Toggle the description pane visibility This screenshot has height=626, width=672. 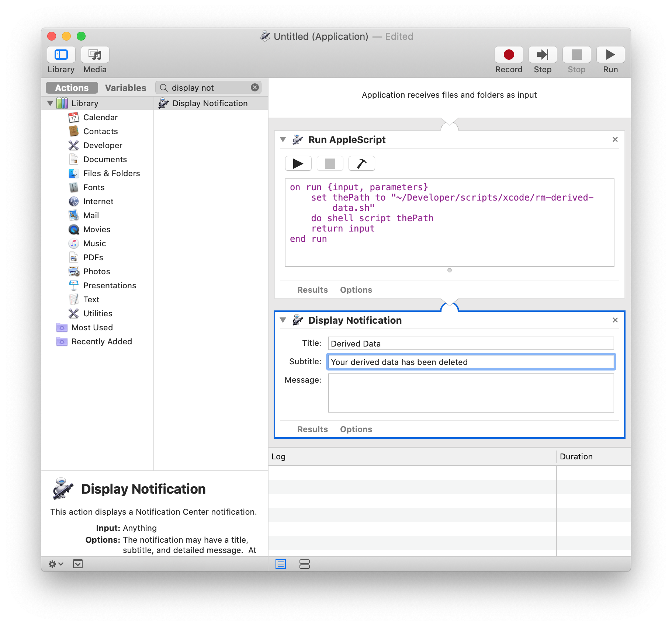pyautogui.click(x=78, y=564)
